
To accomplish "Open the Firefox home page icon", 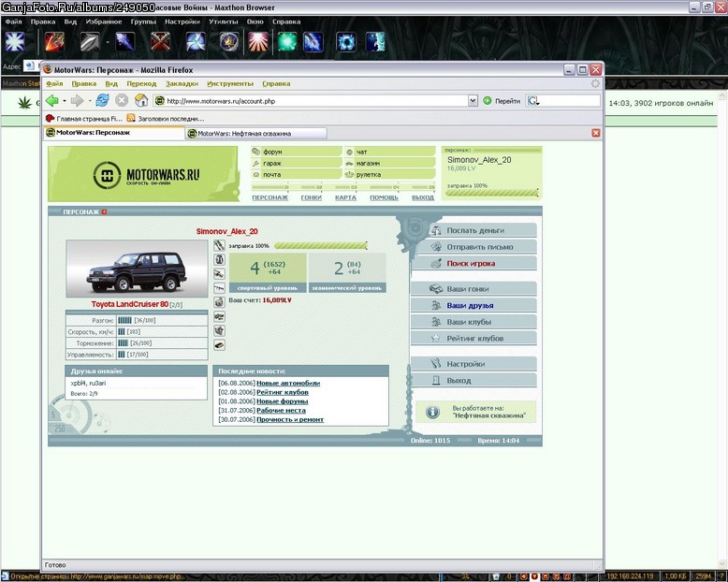I will click(141, 100).
